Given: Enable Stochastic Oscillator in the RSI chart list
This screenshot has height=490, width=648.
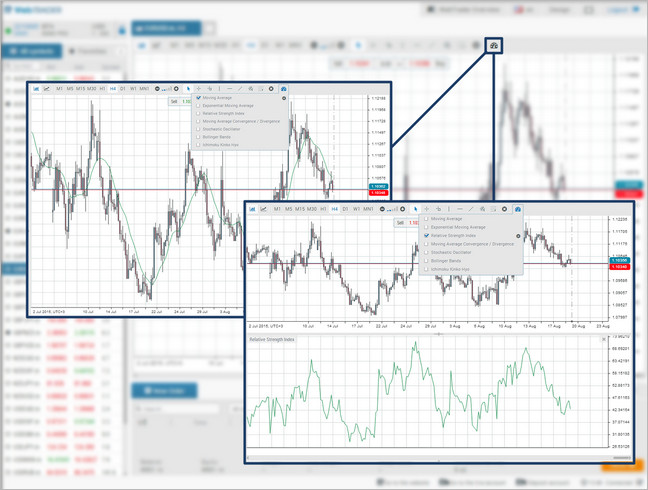Looking at the screenshot, I should click(x=427, y=253).
